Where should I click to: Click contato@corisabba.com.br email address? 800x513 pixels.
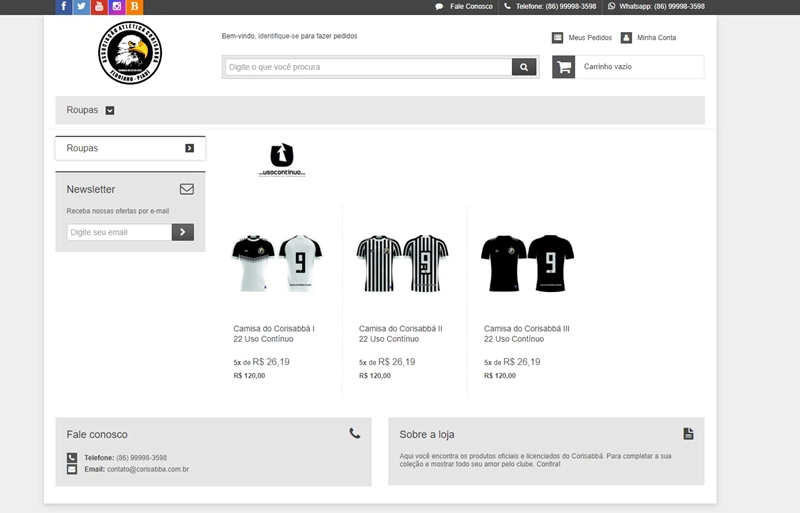[148, 469]
